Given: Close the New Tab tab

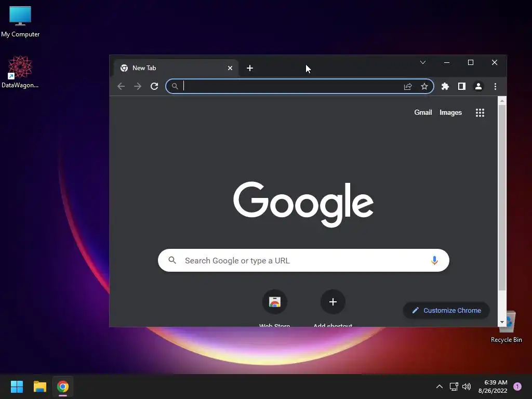Looking at the screenshot, I should point(230,68).
